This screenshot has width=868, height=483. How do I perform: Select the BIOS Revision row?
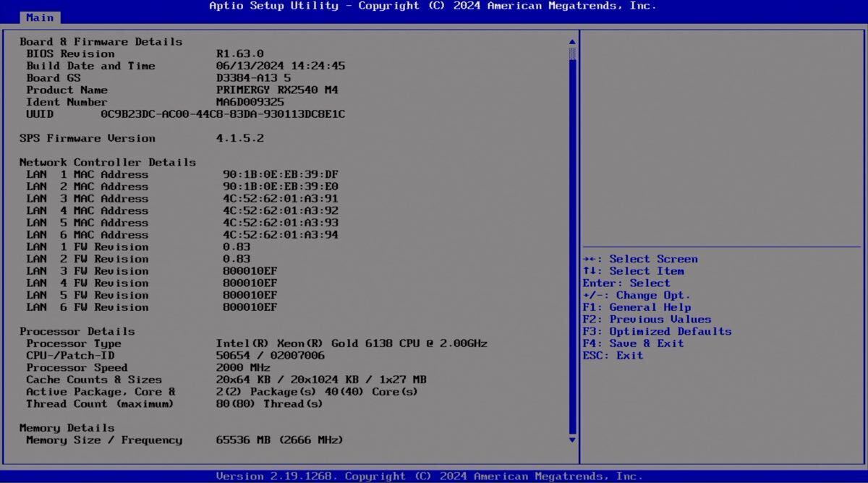point(145,54)
